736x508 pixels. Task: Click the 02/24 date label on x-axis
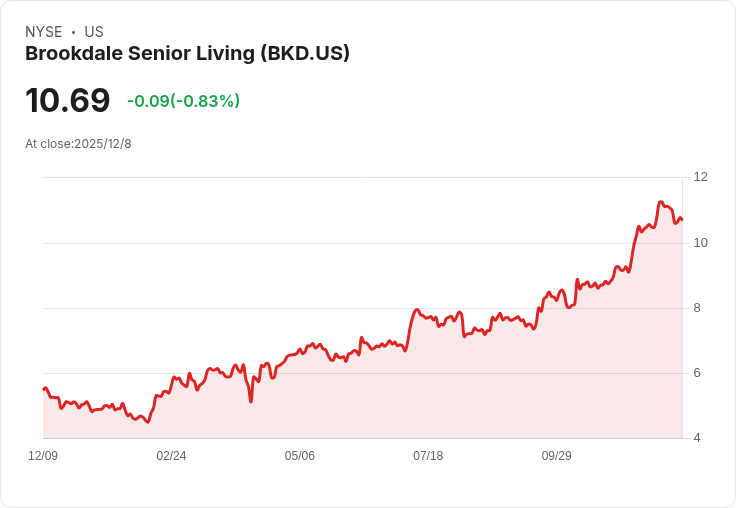[171, 456]
